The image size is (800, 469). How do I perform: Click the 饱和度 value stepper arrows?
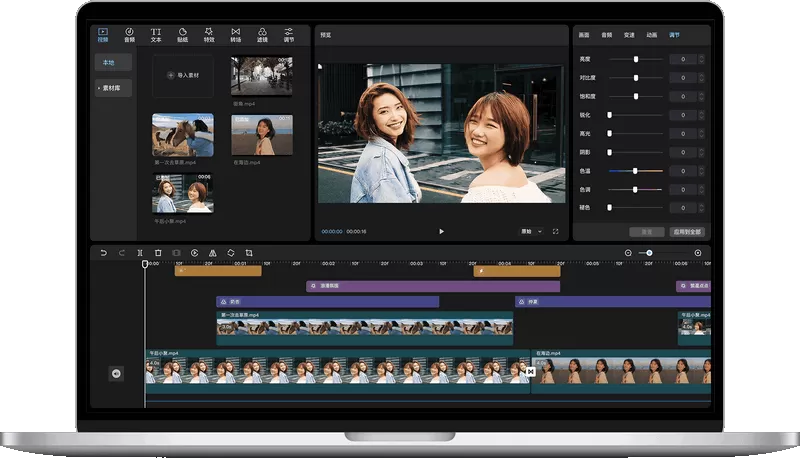[x=702, y=96]
